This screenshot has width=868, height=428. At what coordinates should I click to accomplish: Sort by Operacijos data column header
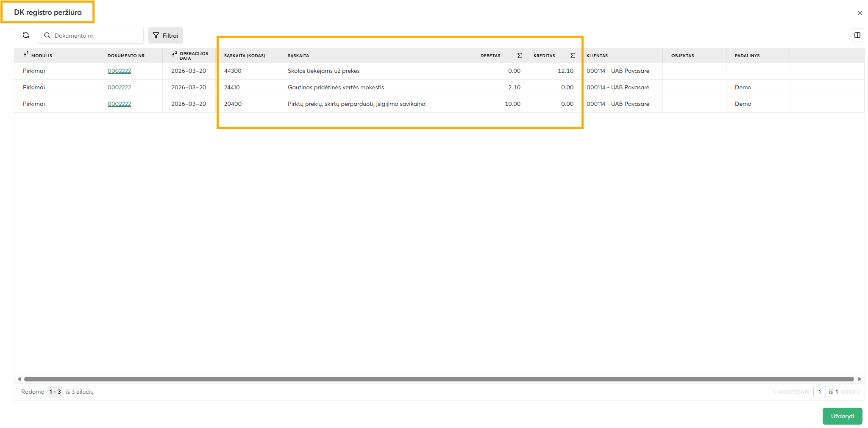[193, 55]
